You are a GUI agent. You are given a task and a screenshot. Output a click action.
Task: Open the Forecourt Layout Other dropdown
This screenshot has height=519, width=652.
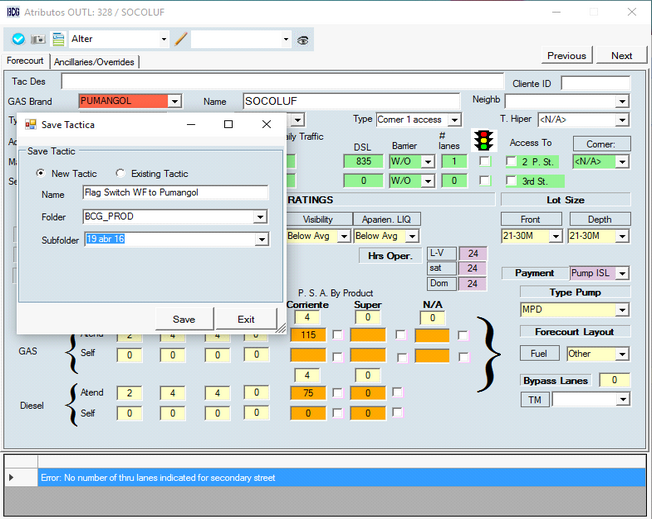pos(622,354)
